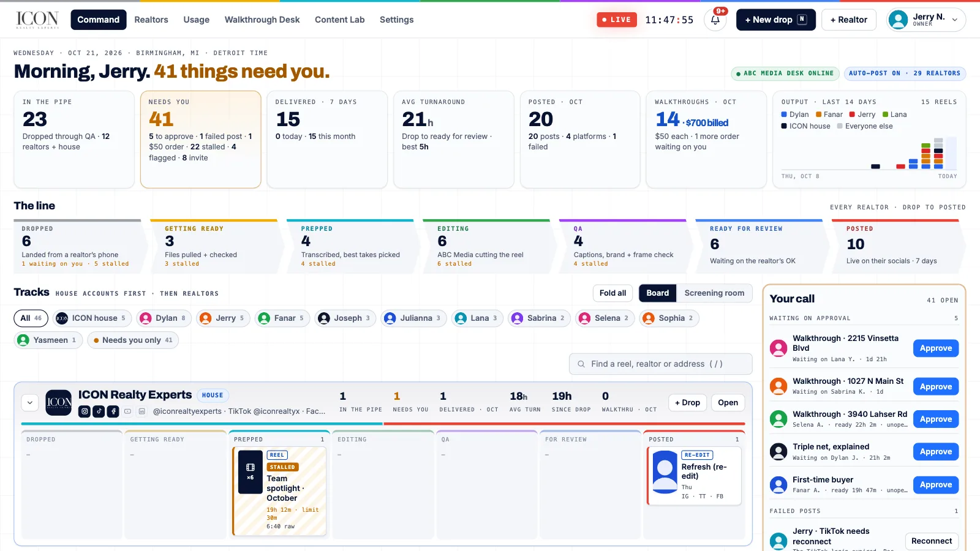The image size is (980, 551).
Task: Click the YouTube icon for ICON Realty Experts
Action: click(127, 411)
